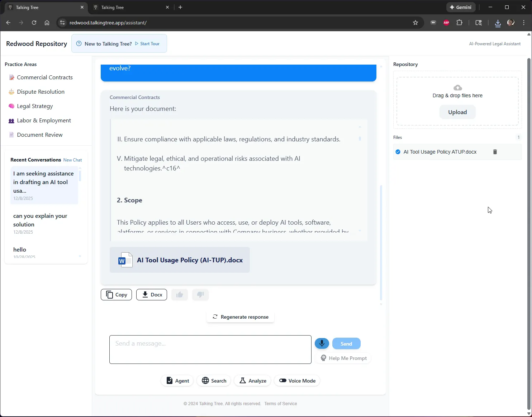This screenshot has width=532, height=417.
Task: Open the browser extensions menu
Action: point(459,23)
